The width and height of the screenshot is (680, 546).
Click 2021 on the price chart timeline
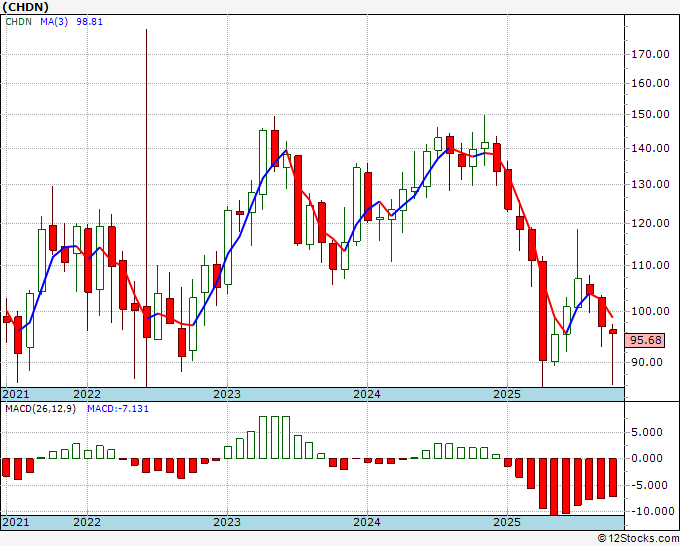(x=16, y=394)
